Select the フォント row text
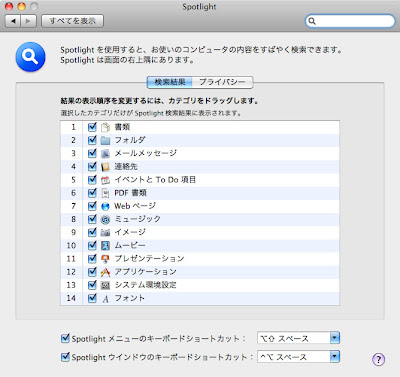This screenshot has height=377, width=400. click(130, 298)
